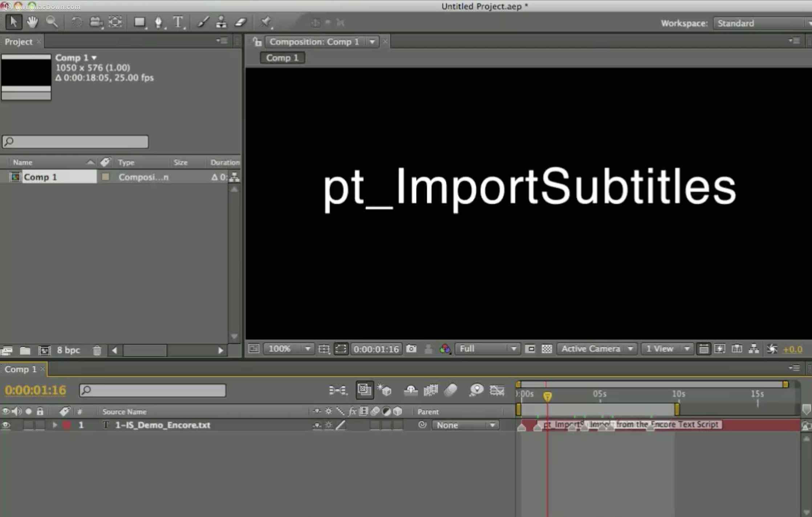Click the Comp 1 timeline tab
812x517 pixels.
(21, 369)
